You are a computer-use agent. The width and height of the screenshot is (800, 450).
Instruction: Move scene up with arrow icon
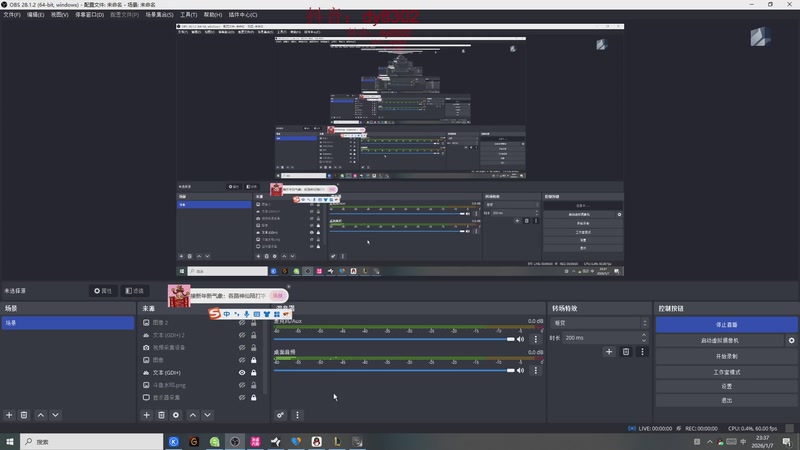click(x=41, y=415)
